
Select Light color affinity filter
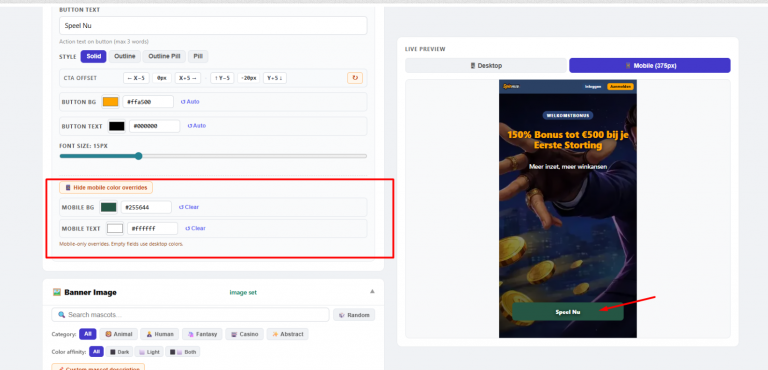click(149, 352)
